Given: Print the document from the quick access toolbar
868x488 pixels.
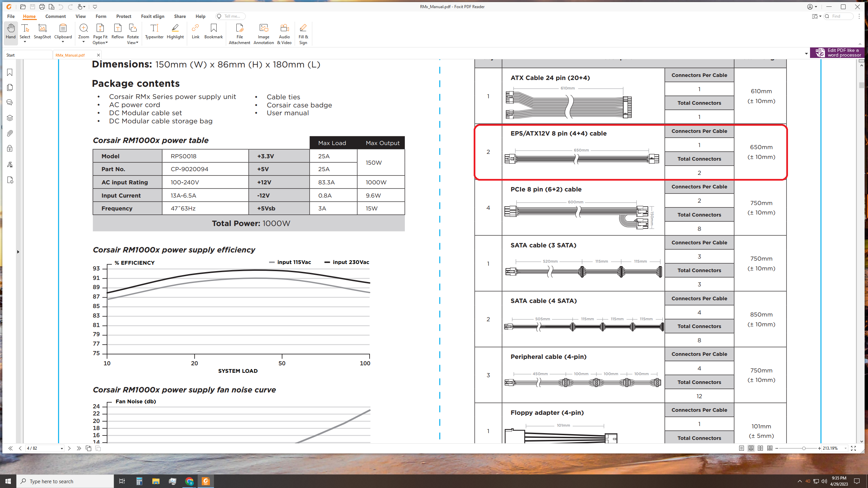Looking at the screenshot, I should click(x=42, y=7).
